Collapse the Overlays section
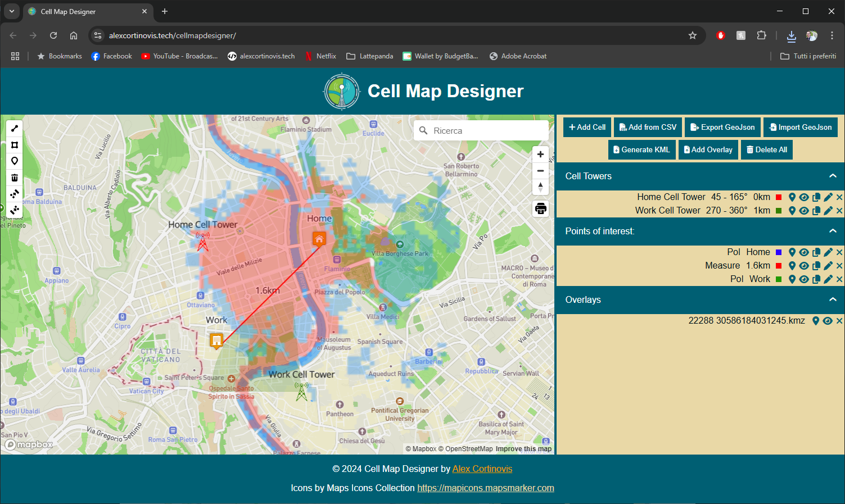Image resolution: width=845 pixels, height=504 pixels. point(833,299)
